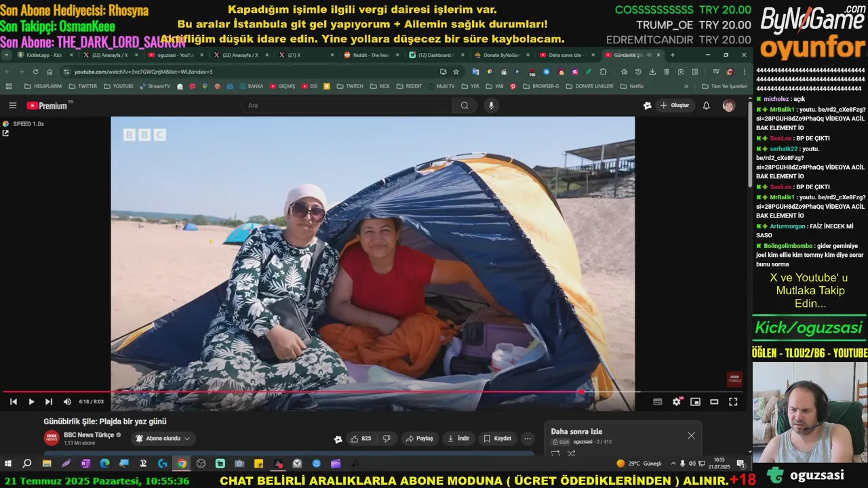The image size is (868, 488).
Task: Switch to Kicklet.app tab
Action: point(44,55)
